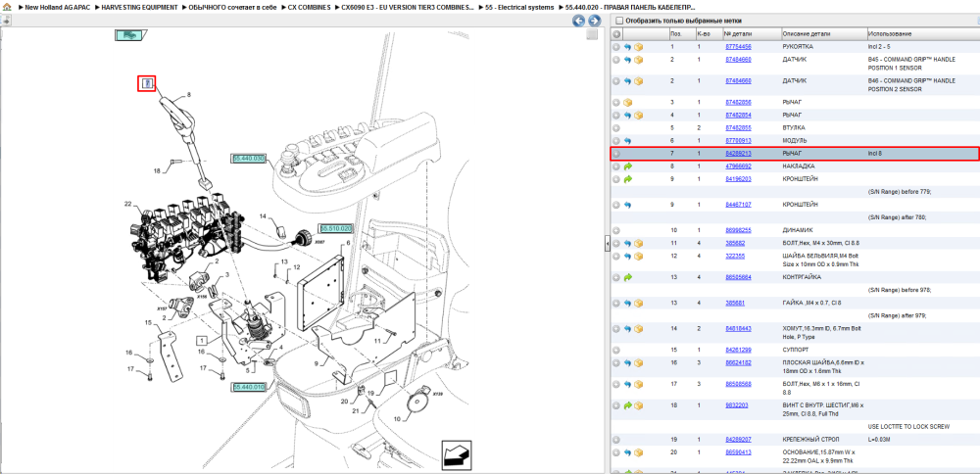Toggle the side panel icon at toolbar left
The width and height of the screenshot is (980, 474).
tap(6, 21)
